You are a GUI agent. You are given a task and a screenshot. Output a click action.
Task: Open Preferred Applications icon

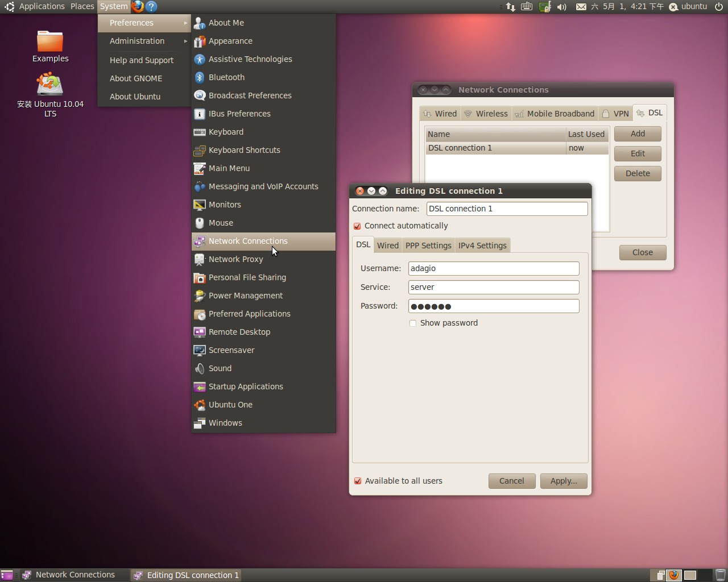(200, 314)
